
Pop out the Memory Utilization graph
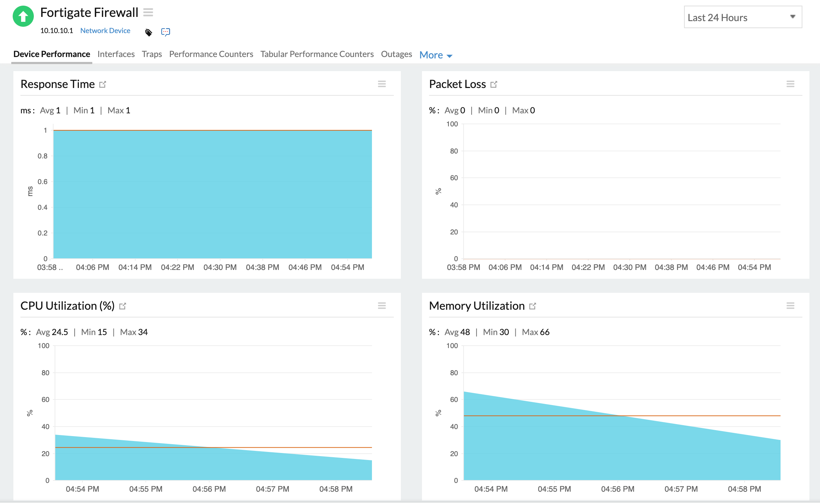pos(533,306)
